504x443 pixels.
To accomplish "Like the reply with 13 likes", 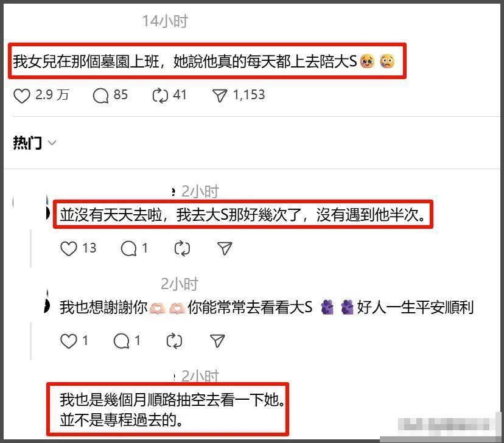I will click(x=69, y=249).
